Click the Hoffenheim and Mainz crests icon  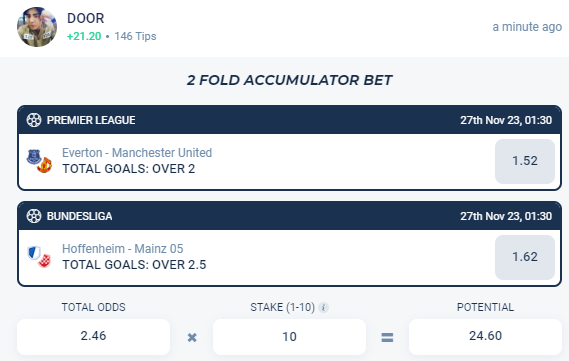coord(40,257)
